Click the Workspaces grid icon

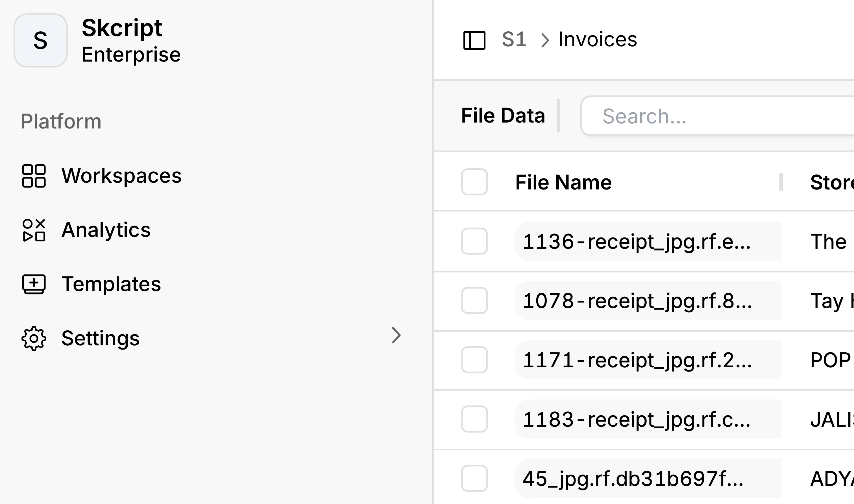click(x=34, y=176)
